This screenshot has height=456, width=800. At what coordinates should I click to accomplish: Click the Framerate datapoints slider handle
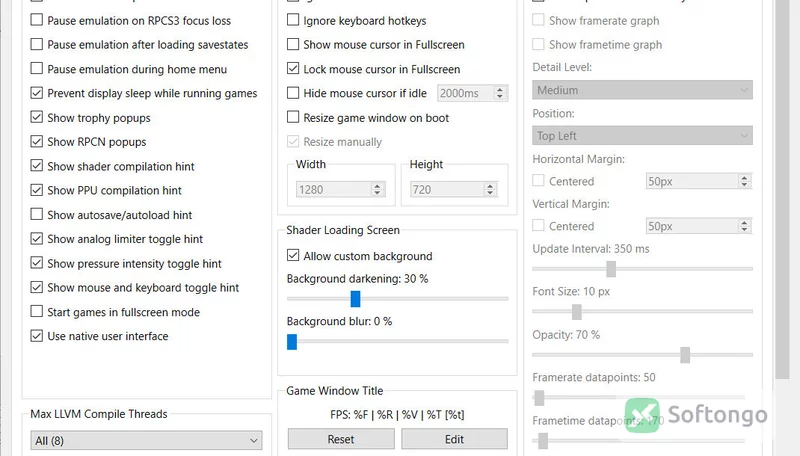pos(539,398)
